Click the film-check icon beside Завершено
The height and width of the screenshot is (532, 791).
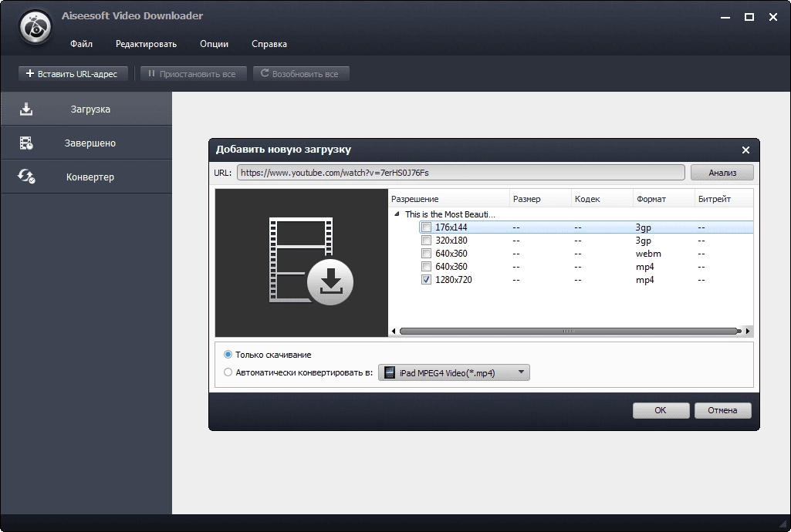pos(26,143)
